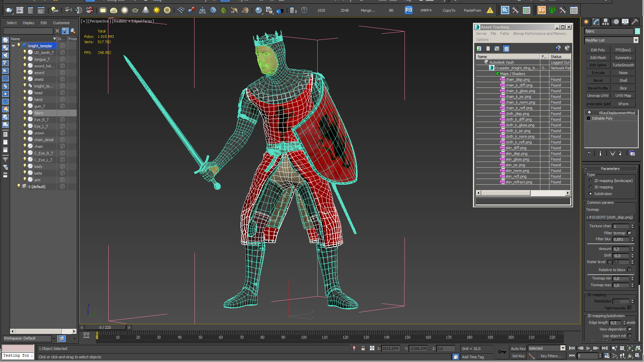Click the green trees Forest icon
Viewport: 644px width, 362px height.
point(552,10)
